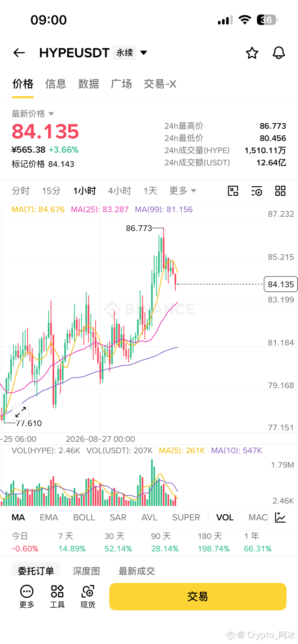This screenshot has height=644, width=298.
Task: Open the 更多 menu icon at bottom
Action: pos(27,597)
